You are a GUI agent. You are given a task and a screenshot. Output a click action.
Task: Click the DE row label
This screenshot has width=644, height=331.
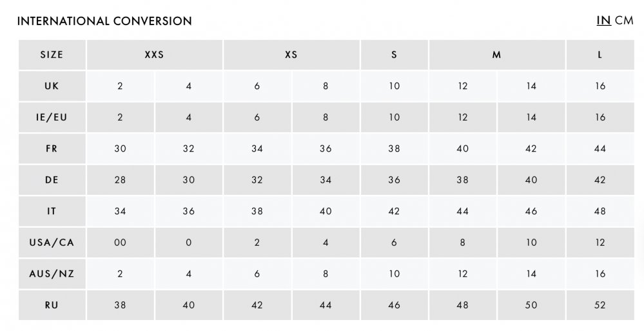52,180
